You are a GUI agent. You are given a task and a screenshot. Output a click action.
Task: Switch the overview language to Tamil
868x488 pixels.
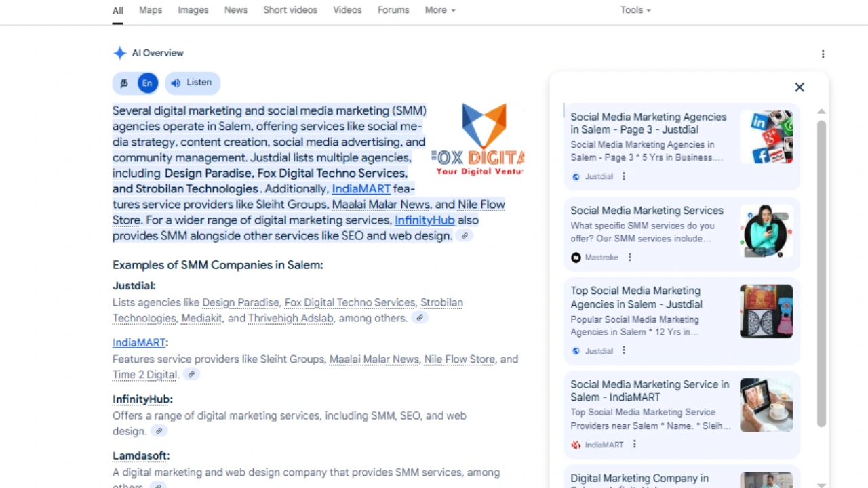(x=124, y=83)
